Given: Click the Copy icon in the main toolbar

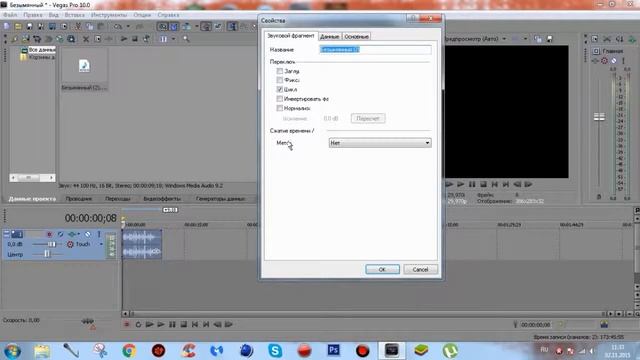Looking at the screenshot, I should 89,27.
